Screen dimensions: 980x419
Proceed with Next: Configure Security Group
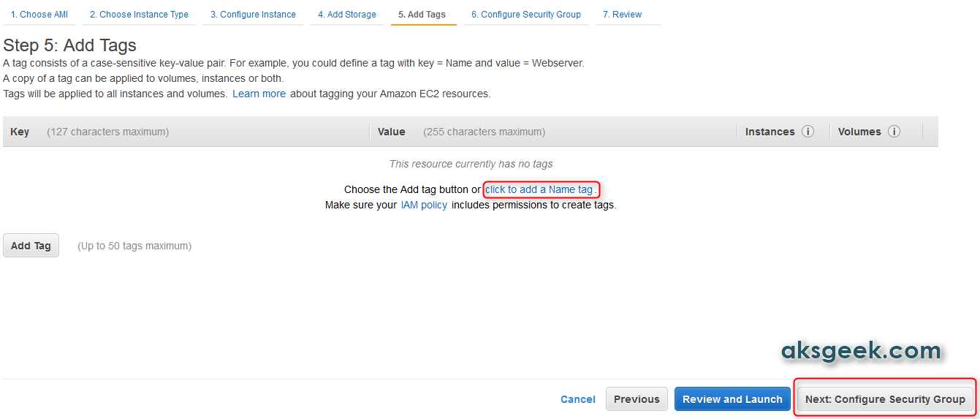885,399
